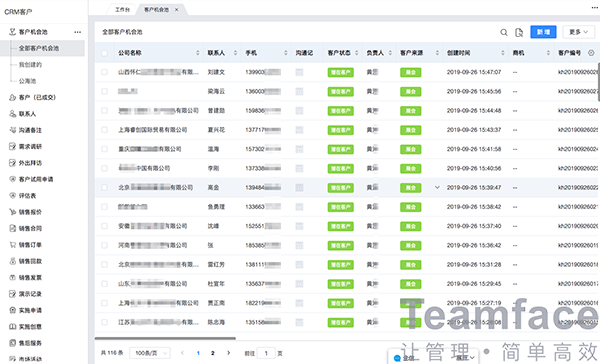The height and width of the screenshot is (364, 600).
Task: Click the 评估表 sidebar icon
Action: pyautogui.click(x=13, y=196)
